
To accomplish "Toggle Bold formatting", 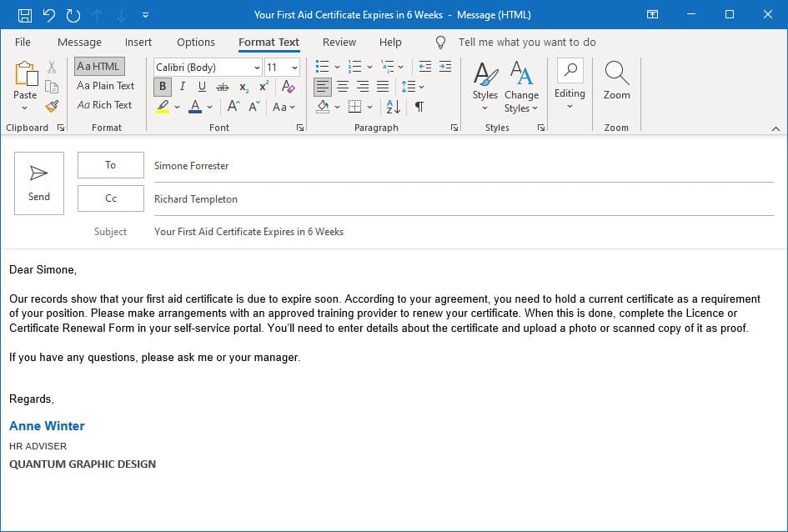I will coord(163,87).
